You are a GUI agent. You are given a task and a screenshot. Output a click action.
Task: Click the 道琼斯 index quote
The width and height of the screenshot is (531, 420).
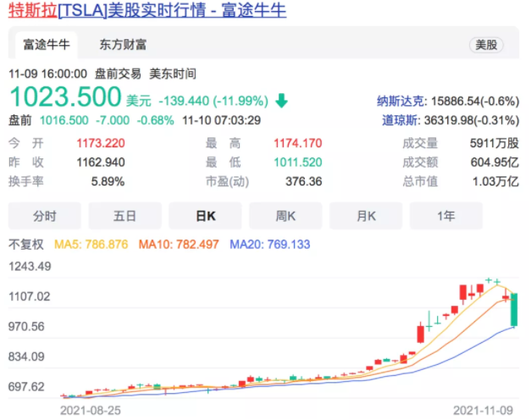[451, 120]
